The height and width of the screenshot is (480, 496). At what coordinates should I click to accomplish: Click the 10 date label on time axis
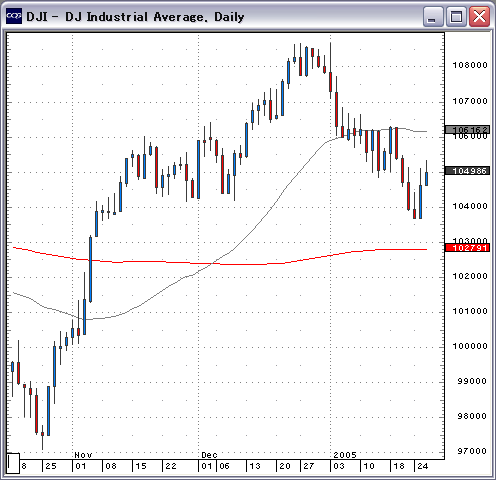tap(369, 466)
